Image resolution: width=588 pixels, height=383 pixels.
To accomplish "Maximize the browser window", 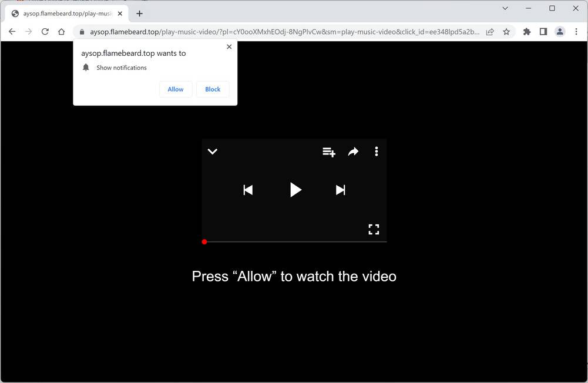I will 552,8.
